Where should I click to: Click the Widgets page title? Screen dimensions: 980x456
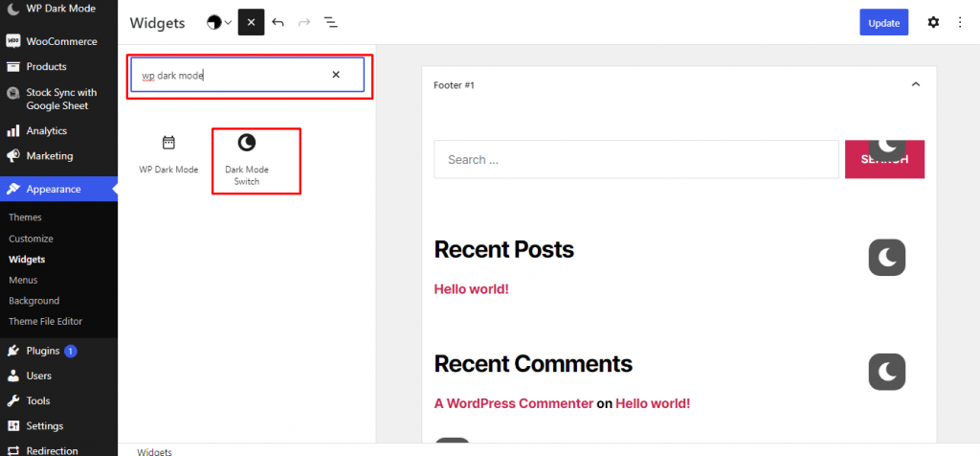click(158, 23)
